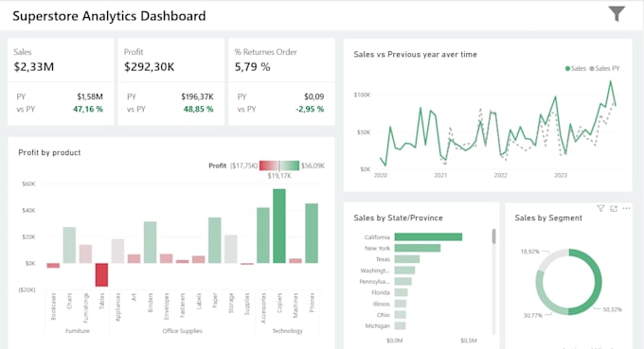This screenshot has width=644, height=349.
Task: Click the 48,85 % vs PY value
Action: 198,109
